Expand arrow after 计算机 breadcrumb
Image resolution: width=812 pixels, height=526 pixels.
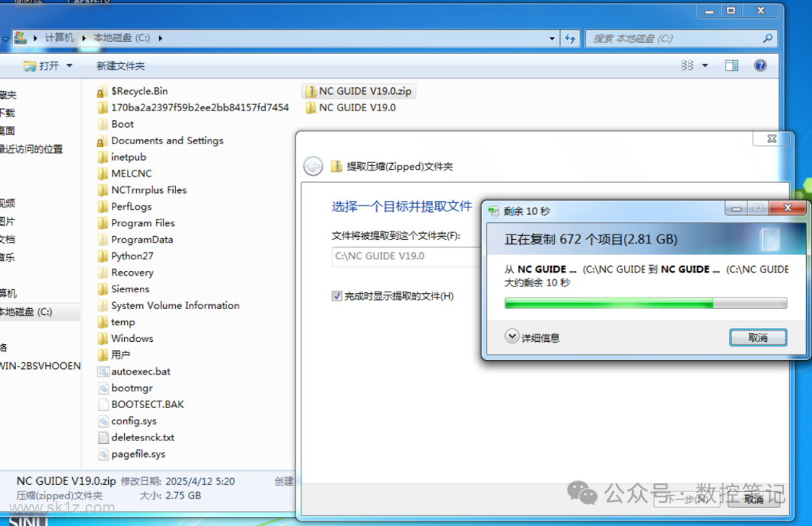(x=83, y=38)
